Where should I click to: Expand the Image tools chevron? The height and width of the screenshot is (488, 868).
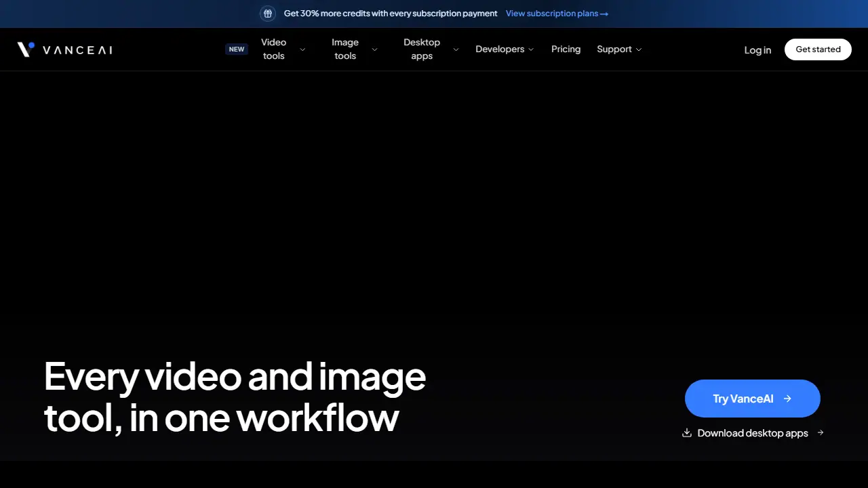pyautogui.click(x=374, y=49)
